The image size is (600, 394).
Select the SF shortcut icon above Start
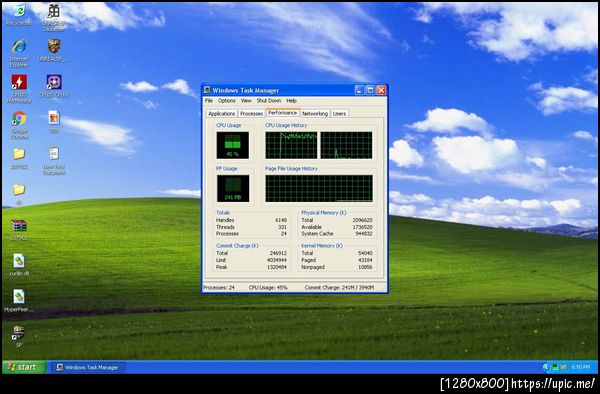click(x=18, y=336)
